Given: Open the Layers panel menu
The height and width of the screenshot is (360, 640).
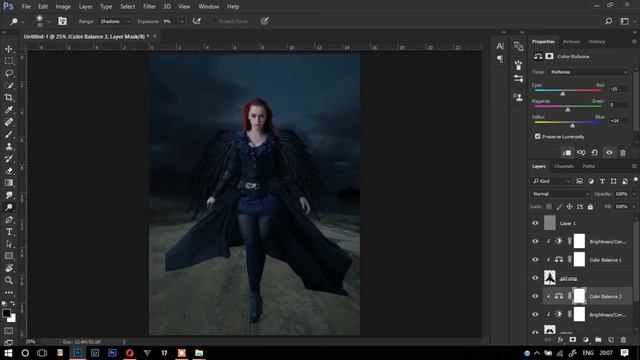Looking at the screenshot, I should (634, 166).
